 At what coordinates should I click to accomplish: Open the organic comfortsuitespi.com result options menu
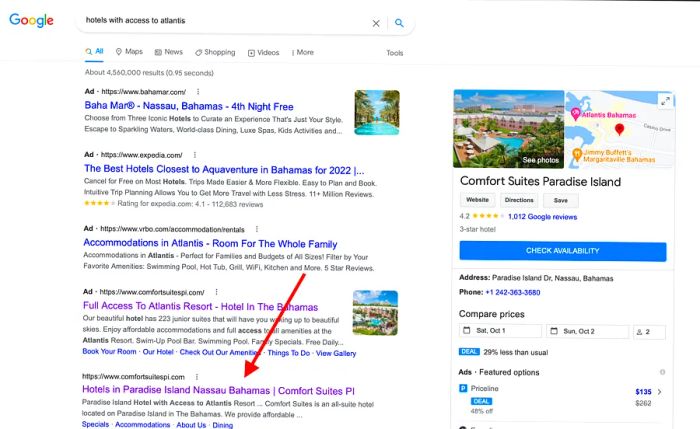[197, 377]
